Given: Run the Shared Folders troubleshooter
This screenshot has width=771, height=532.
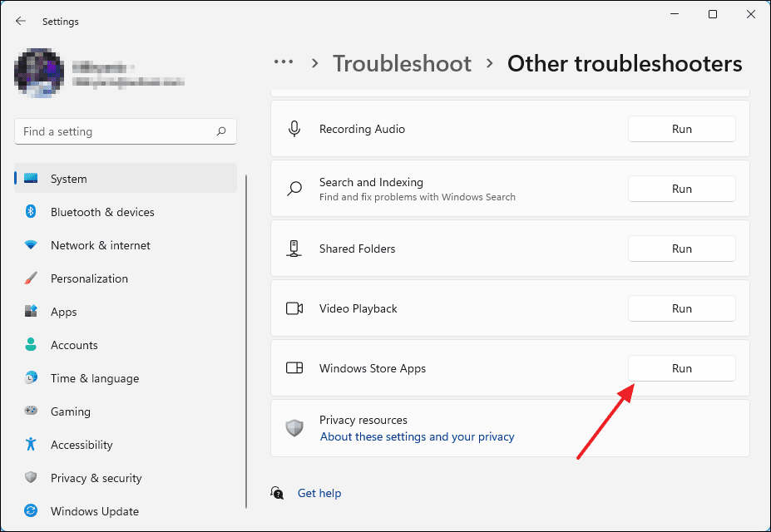Looking at the screenshot, I should pyautogui.click(x=681, y=249).
